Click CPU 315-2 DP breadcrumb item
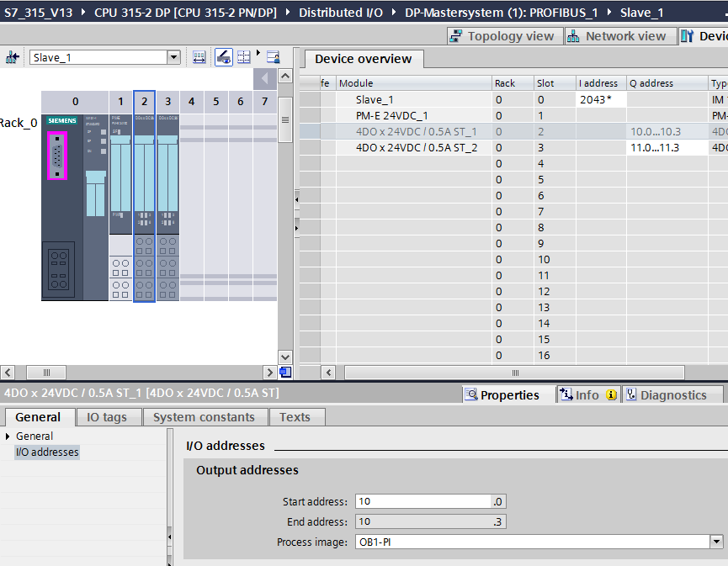Viewport: 728px width, 566px height. tap(185, 13)
